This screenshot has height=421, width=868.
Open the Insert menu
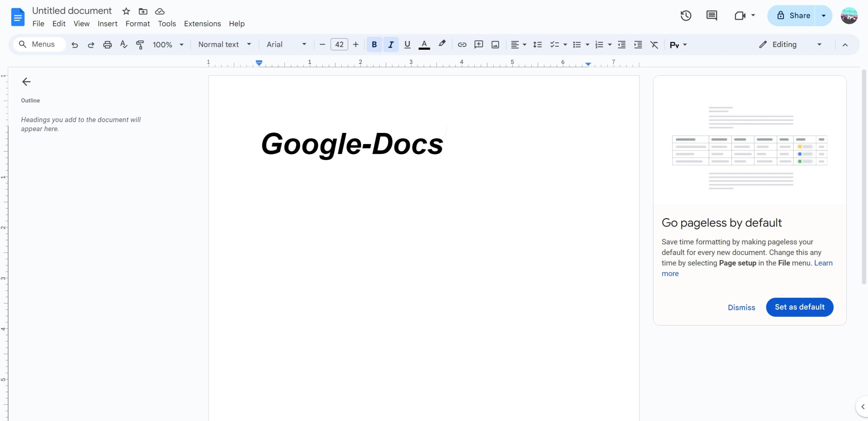point(107,24)
